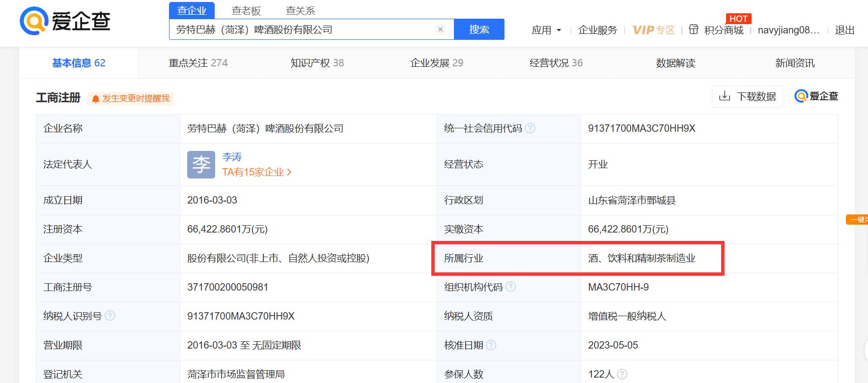This screenshot has width=868, height=383.
Task: Click the taxpayer ID in the 纳税人识别号 row
Action: pos(241,316)
